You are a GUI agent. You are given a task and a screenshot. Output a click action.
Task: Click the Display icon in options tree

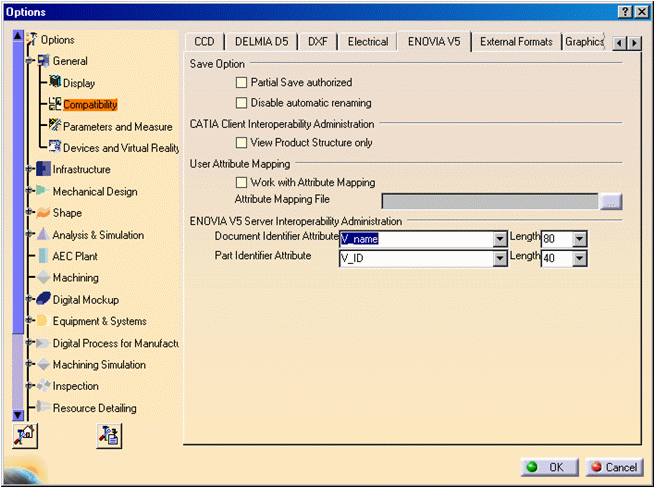click(x=55, y=83)
